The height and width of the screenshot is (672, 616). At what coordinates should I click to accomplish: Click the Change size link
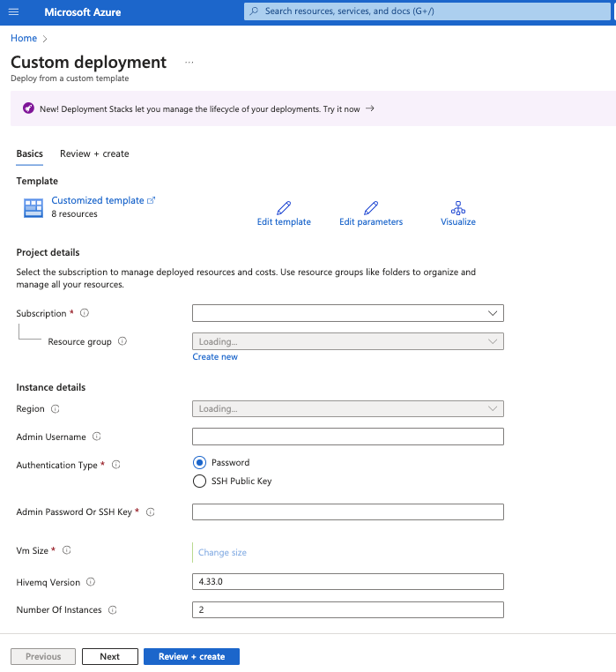tap(222, 552)
